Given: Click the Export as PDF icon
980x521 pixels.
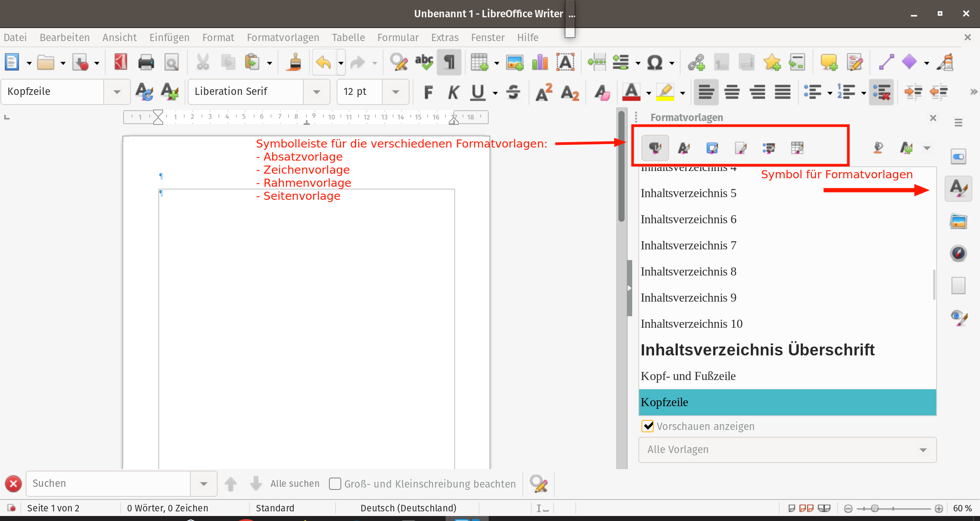Looking at the screenshot, I should pyautogui.click(x=121, y=62).
